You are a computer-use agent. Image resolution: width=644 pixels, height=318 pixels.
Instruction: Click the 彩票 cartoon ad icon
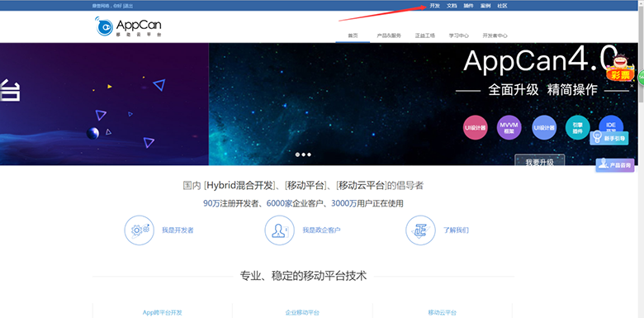620,68
